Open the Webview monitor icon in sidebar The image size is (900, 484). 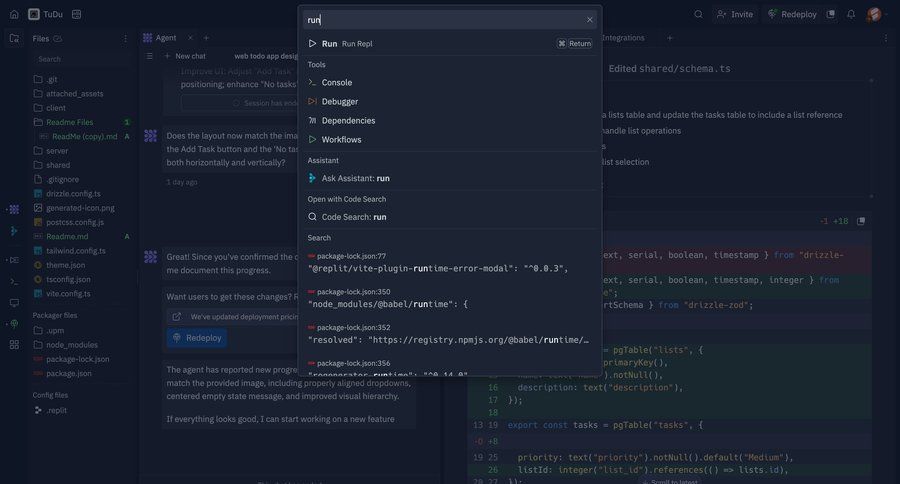point(14,303)
